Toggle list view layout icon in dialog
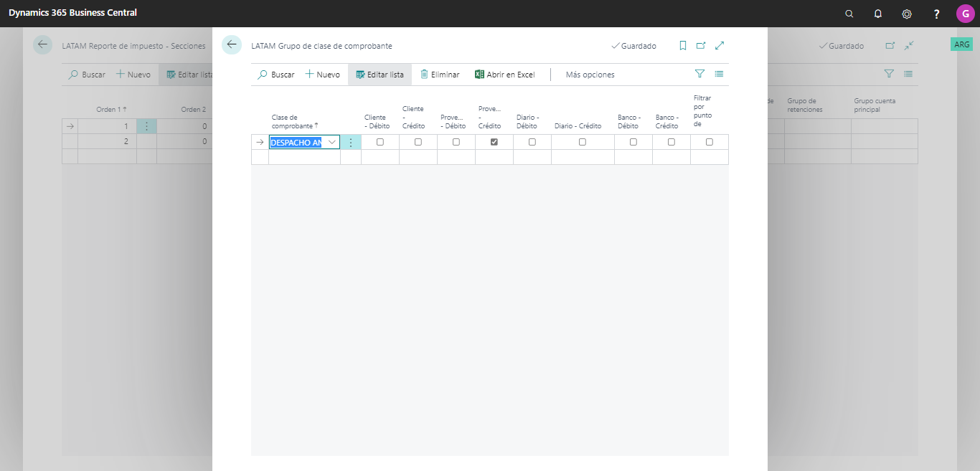 point(719,74)
